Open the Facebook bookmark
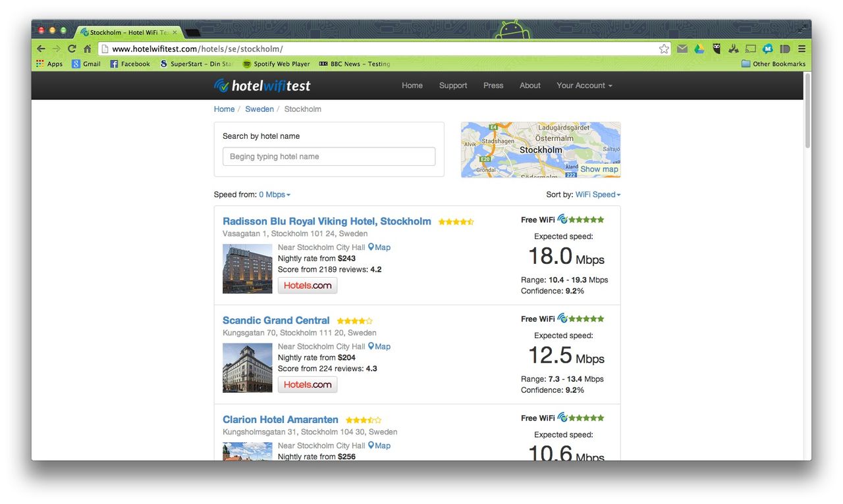Viewport: 843px width, 504px height. 130,64
